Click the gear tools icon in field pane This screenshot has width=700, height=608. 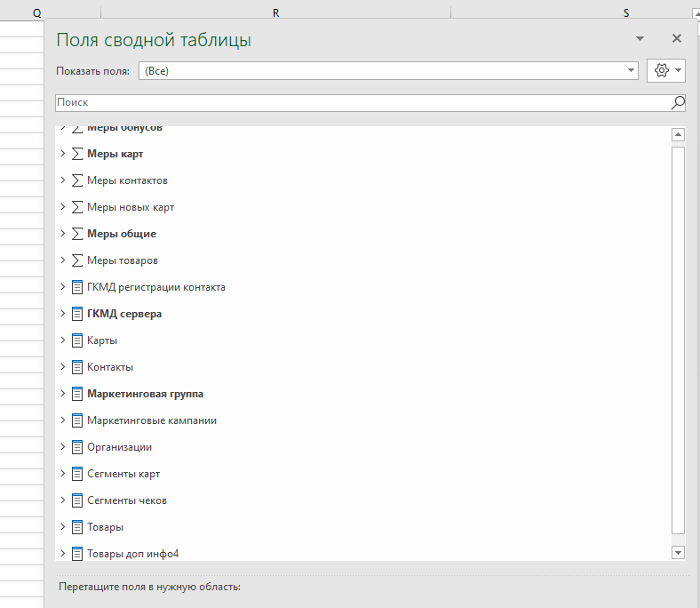click(x=661, y=71)
